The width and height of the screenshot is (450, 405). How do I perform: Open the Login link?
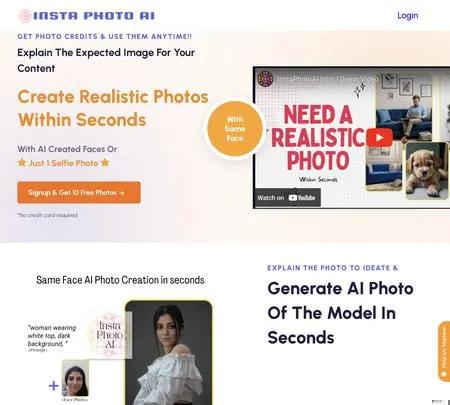tap(407, 15)
